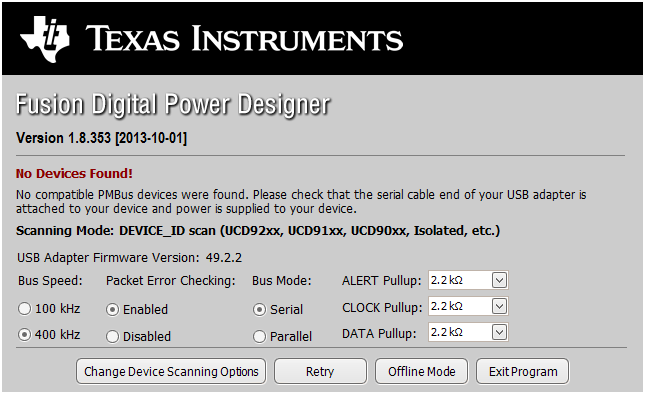Click the Texas Instruments wordmark text

pyautogui.click(x=244, y=38)
